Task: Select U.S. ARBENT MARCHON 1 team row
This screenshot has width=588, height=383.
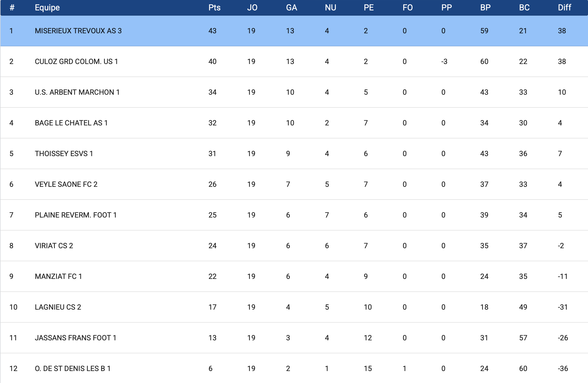Action: (77, 92)
